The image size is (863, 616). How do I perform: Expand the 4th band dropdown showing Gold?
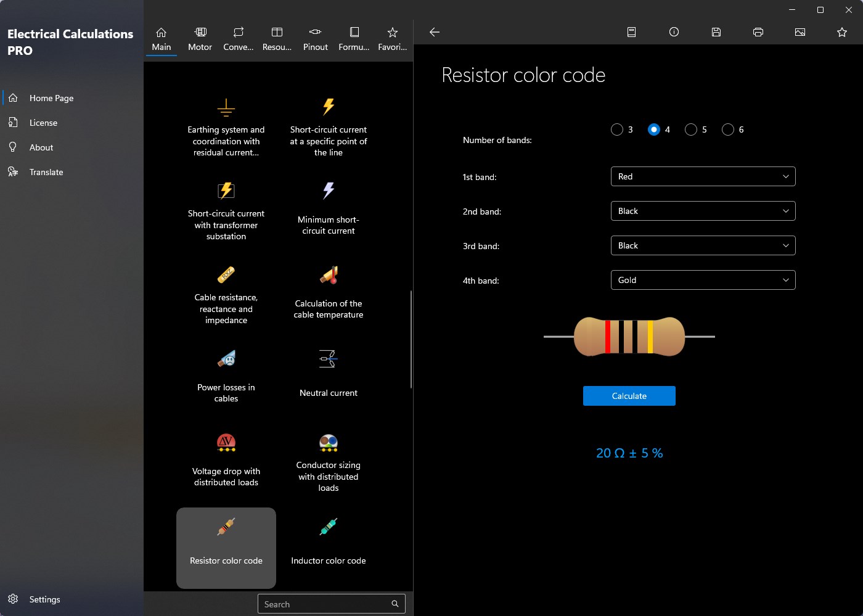(x=703, y=280)
